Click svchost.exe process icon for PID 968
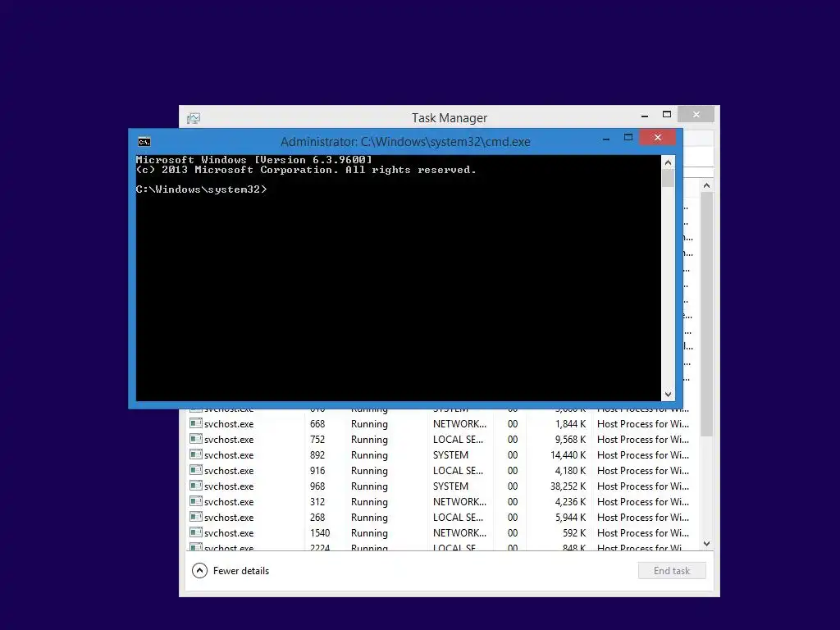The image size is (840, 630). [x=196, y=486]
